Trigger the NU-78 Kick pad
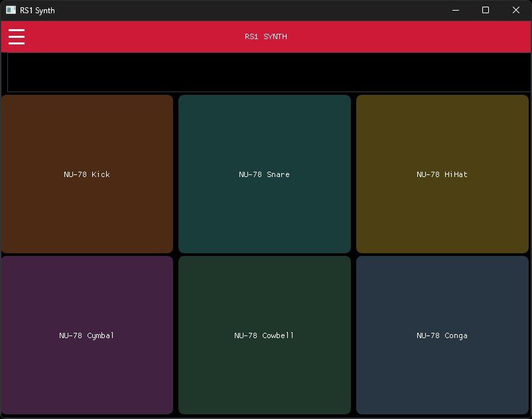532x419 pixels. coord(87,174)
